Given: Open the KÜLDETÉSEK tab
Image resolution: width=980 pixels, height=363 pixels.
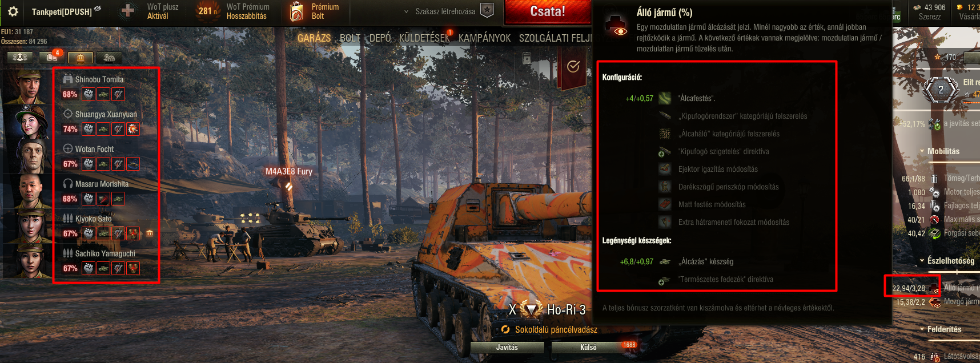Looking at the screenshot, I should coord(424,38).
